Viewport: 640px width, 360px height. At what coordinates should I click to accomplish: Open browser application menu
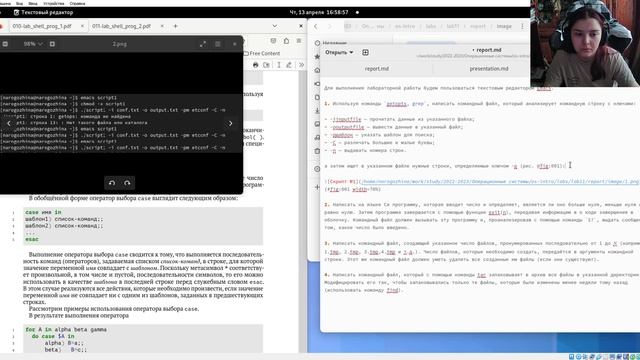299,41
